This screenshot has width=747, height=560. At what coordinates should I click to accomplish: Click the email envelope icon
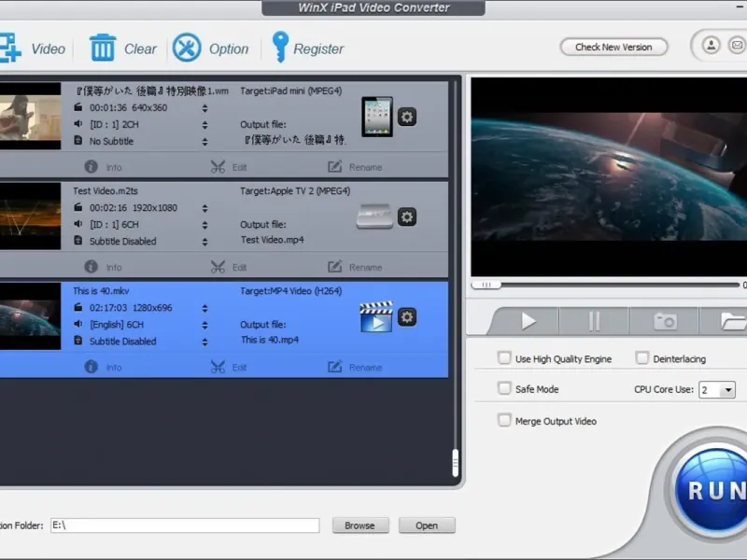pos(737,46)
